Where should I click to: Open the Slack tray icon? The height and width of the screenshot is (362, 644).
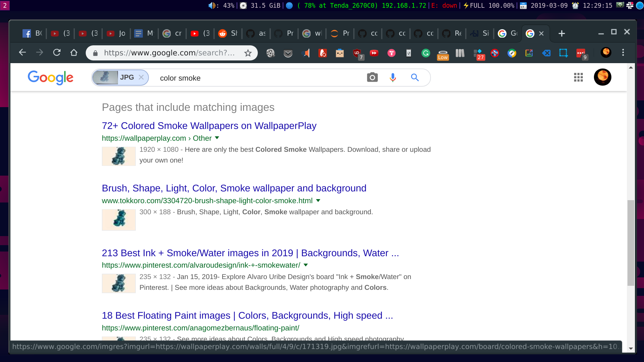(630, 5)
